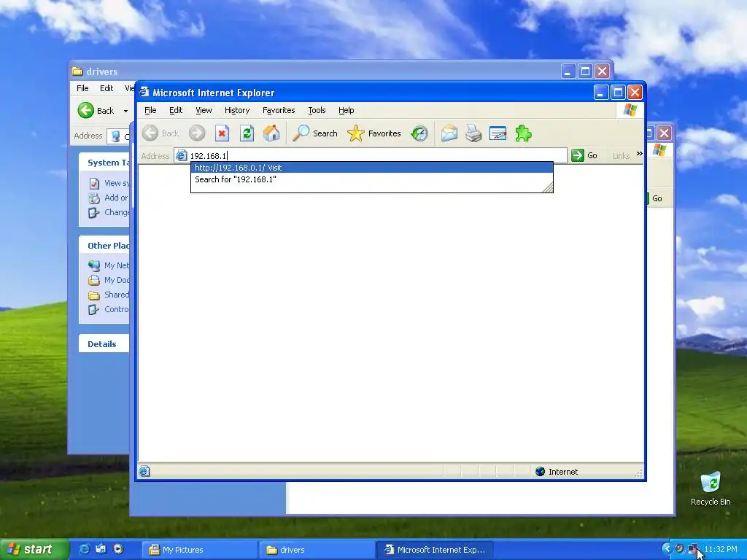Click the Windows flag logo in IE
The height and width of the screenshot is (560, 747).
630,110
